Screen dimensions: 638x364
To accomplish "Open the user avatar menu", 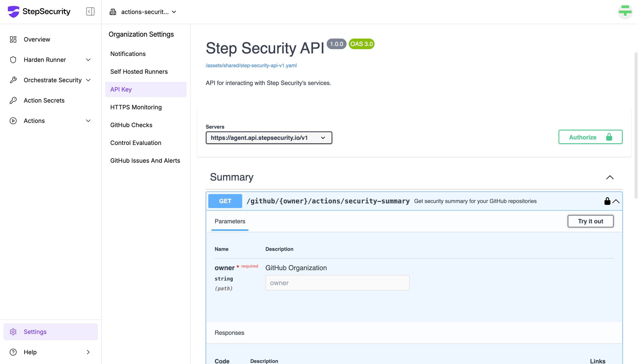I will [x=625, y=11].
